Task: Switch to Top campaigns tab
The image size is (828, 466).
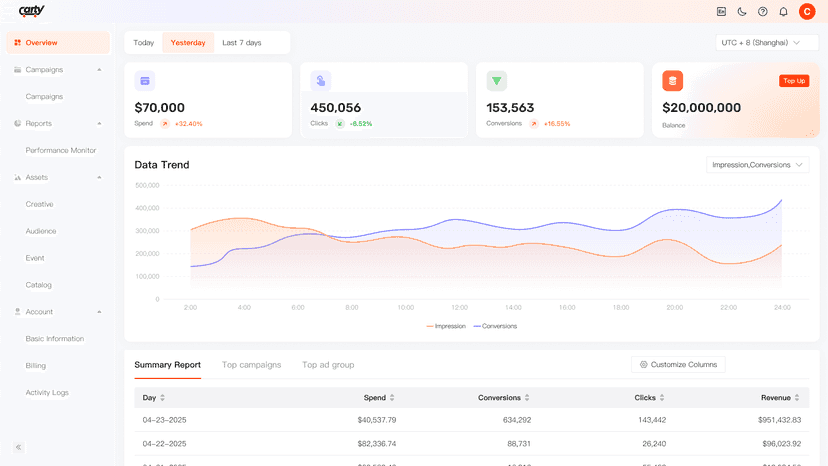Action: tap(251, 365)
